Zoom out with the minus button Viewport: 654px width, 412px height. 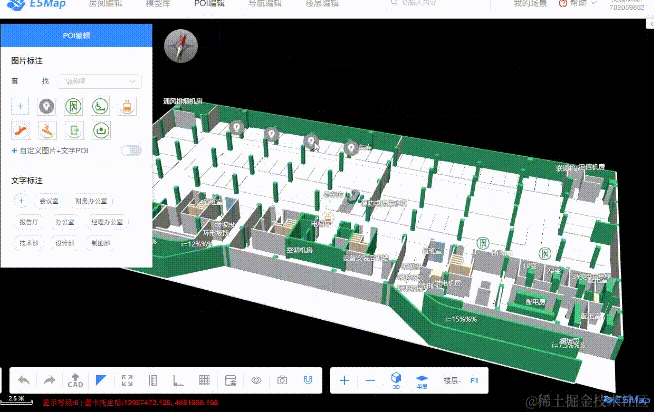coord(370,380)
